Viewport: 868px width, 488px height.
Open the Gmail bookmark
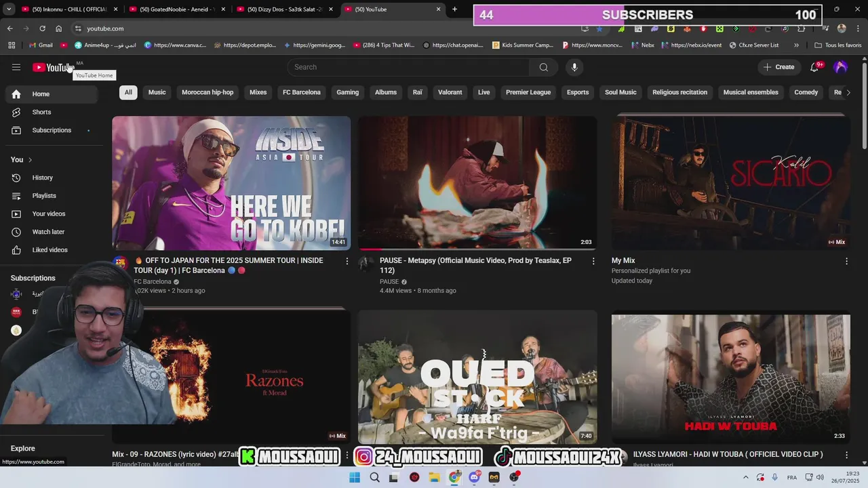pos(41,45)
